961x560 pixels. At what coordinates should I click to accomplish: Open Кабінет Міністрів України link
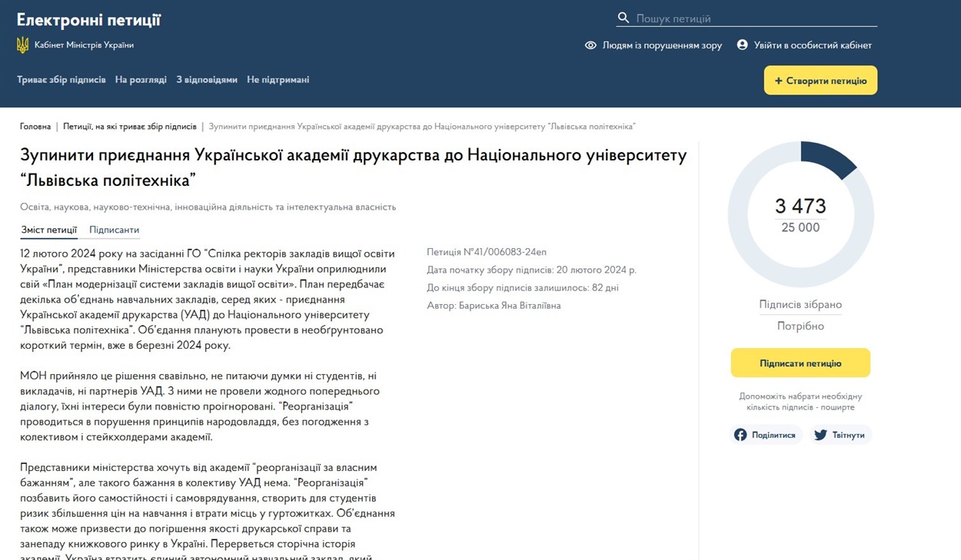pyautogui.click(x=84, y=45)
